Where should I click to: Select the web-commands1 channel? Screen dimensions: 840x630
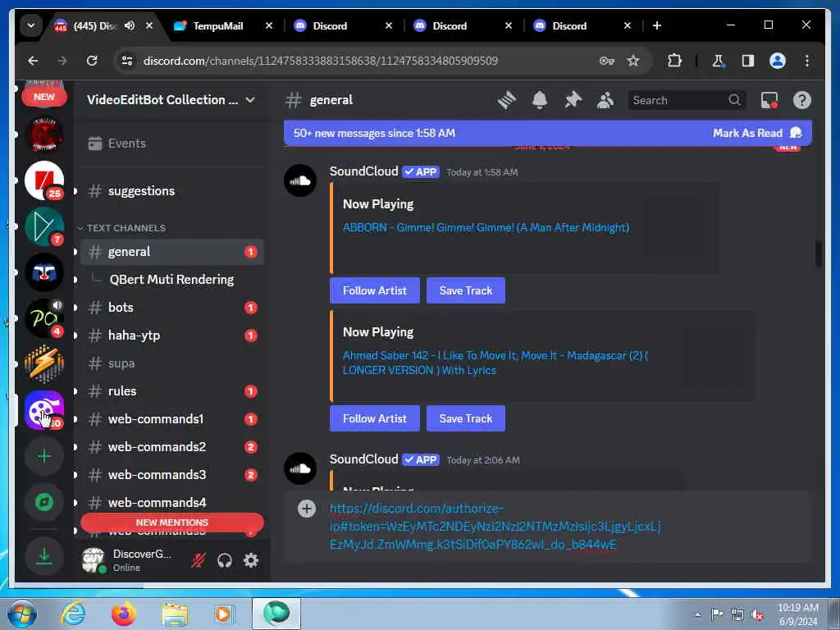171,419
